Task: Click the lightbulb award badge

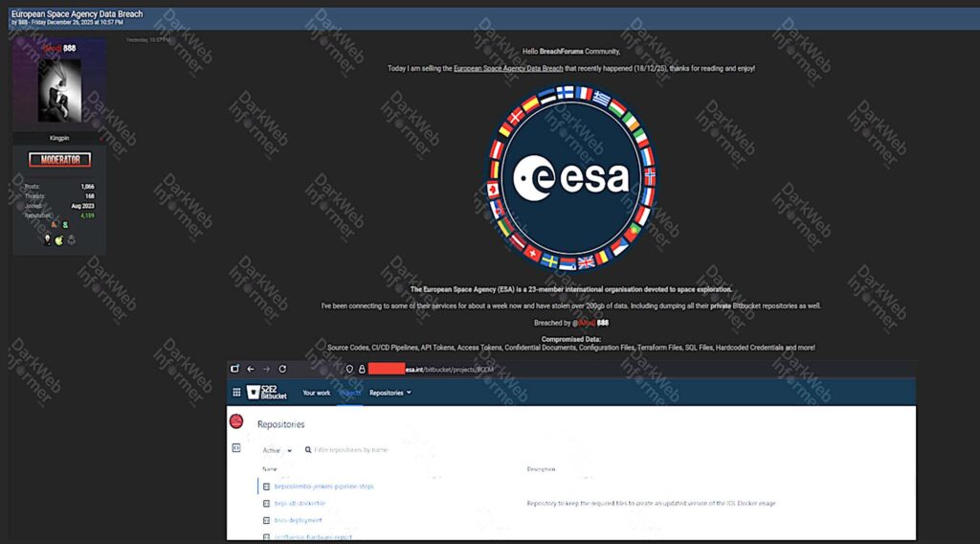Action: tap(48, 239)
